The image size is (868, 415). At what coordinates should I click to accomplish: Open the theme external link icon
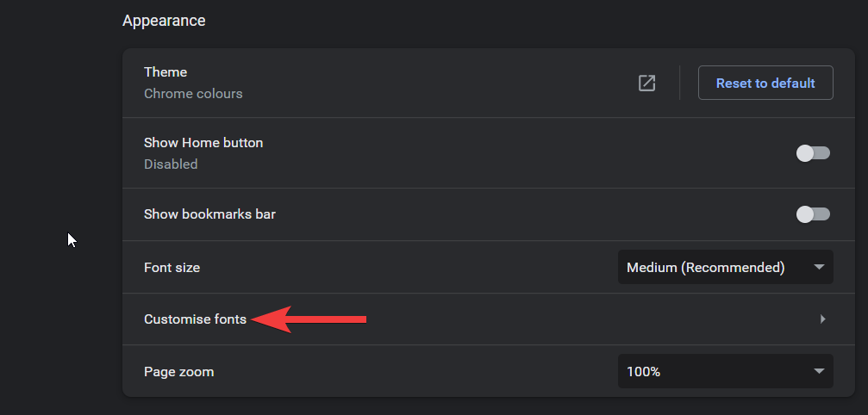click(x=646, y=84)
